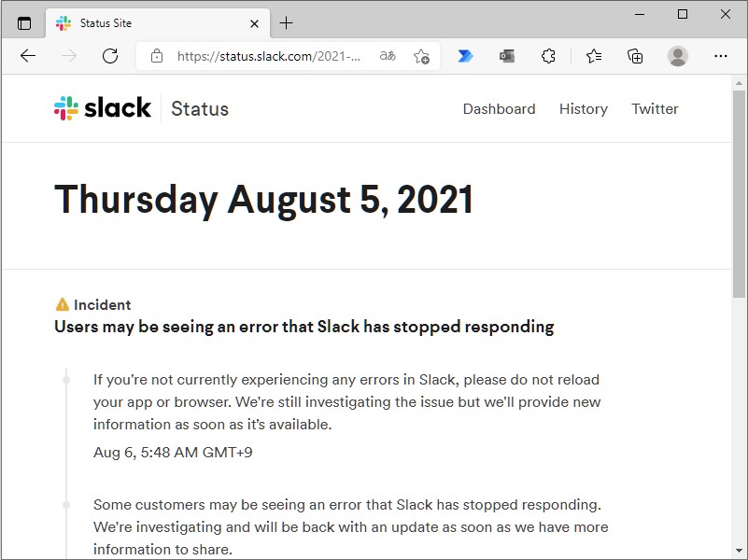Image resolution: width=748 pixels, height=560 pixels.
Task: Toggle the tab actions menu button
Action: (x=24, y=21)
